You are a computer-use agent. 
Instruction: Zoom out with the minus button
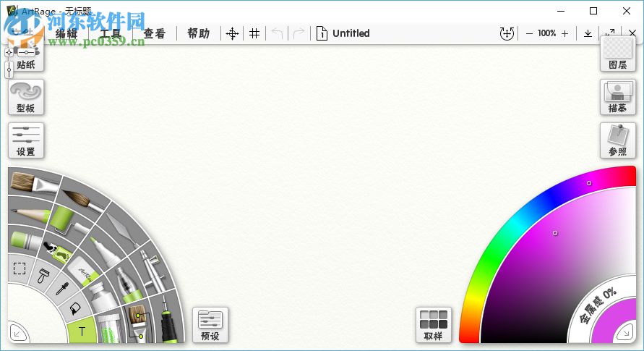point(529,33)
